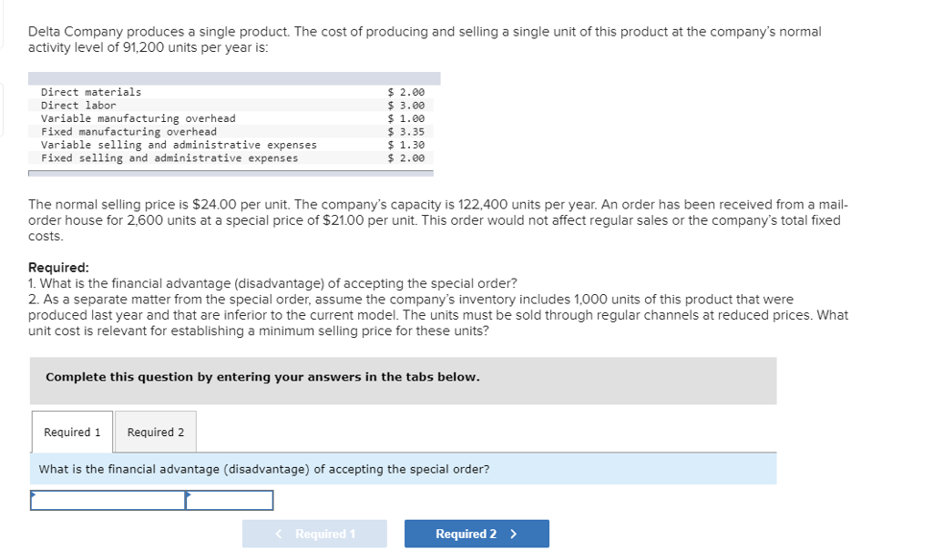Select the Required 1 tab
Screen dimensions: 933x560
click(71, 432)
